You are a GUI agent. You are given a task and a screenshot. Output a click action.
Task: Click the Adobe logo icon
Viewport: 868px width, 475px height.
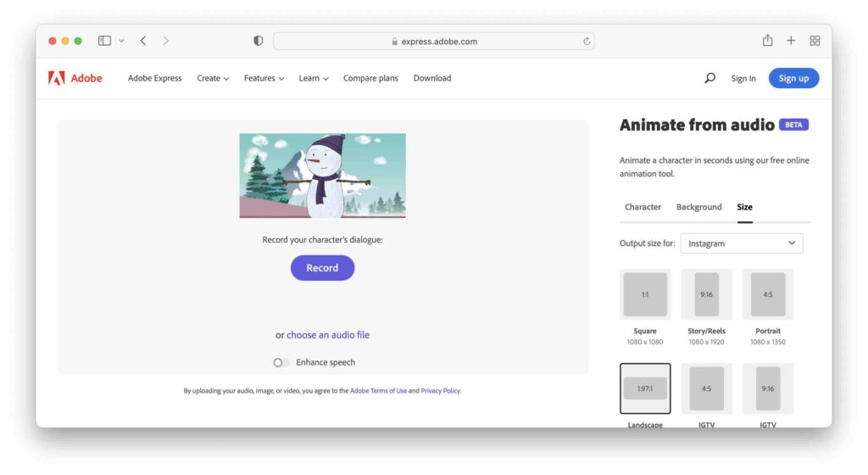click(x=57, y=78)
